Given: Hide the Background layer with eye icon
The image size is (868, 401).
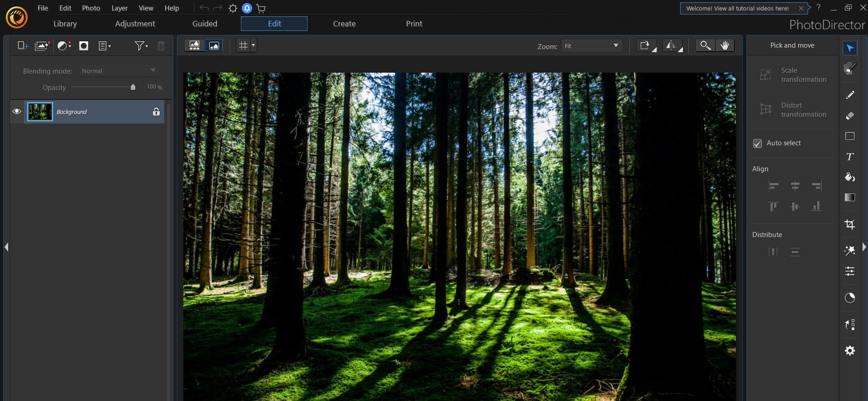Looking at the screenshot, I should pos(17,112).
